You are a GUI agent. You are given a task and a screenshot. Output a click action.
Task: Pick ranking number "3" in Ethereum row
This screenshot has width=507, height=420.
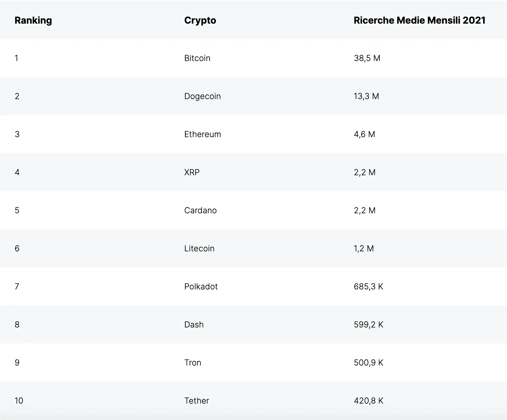tap(17, 134)
